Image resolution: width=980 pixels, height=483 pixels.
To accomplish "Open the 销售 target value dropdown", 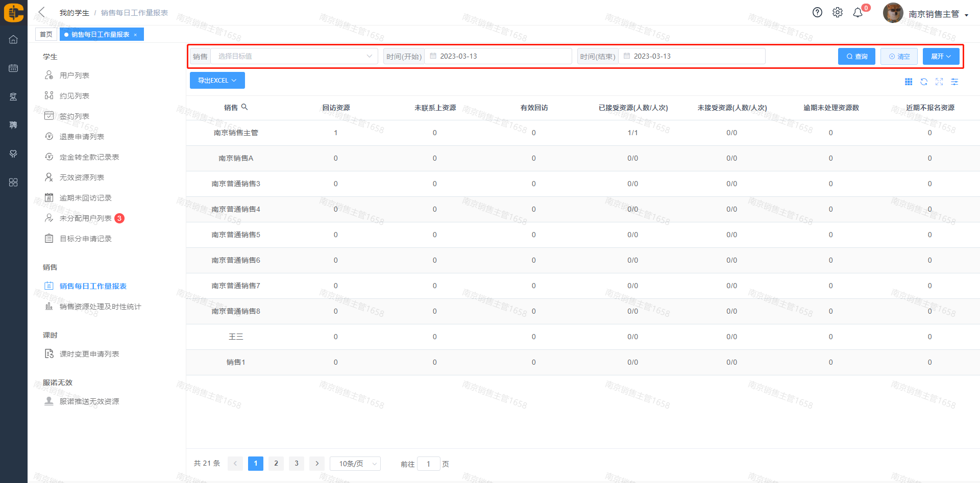I will coord(294,56).
